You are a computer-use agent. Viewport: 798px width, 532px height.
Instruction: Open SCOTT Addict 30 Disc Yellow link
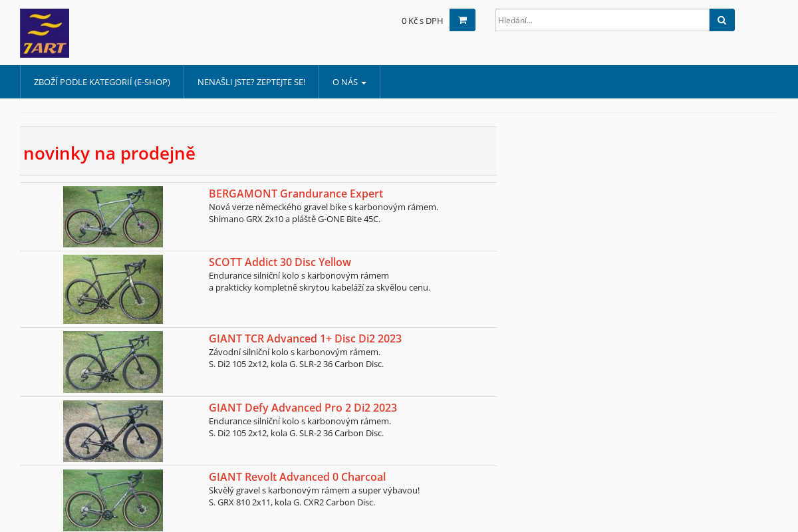click(280, 262)
